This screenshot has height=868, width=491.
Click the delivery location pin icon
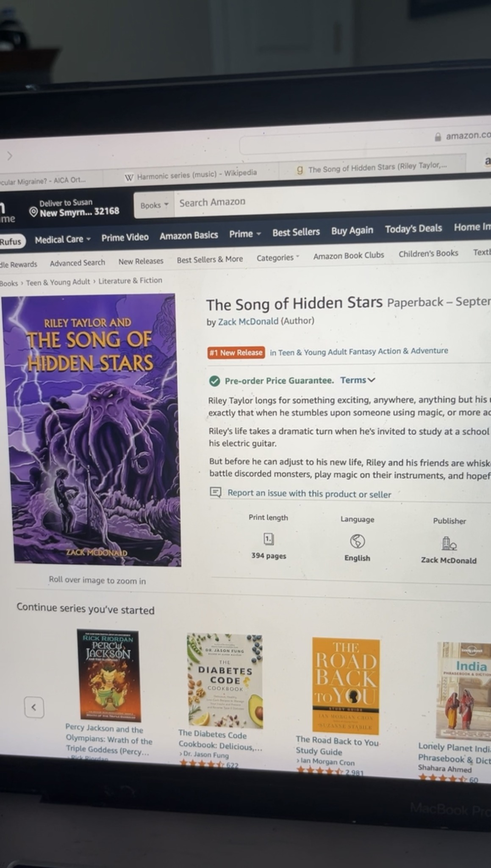coord(33,211)
